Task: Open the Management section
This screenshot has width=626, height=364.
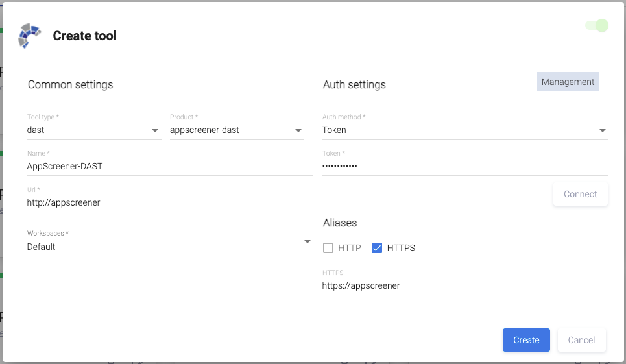Action: [568, 82]
